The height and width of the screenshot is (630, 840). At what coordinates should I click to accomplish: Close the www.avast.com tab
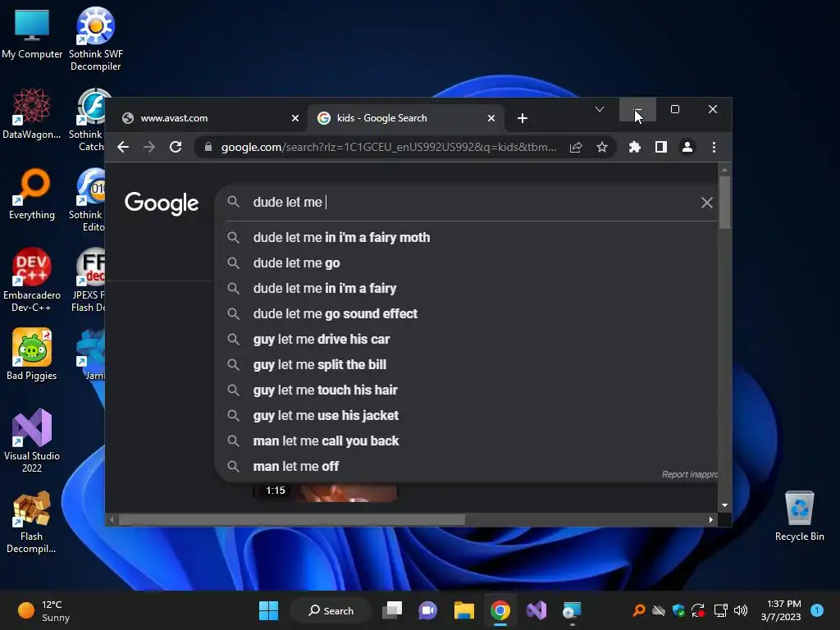(295, 118)
